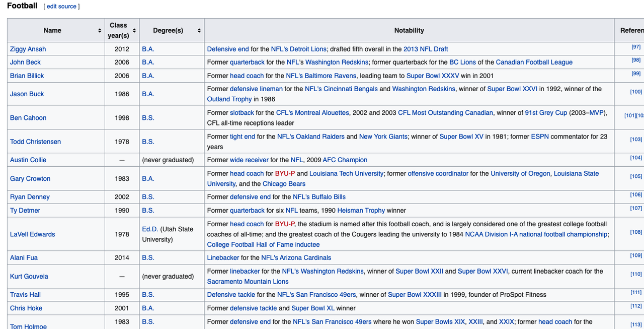Follow the Buffalo Bills link
This screenshot has height=329, width=644.
(x=328, y=196)
